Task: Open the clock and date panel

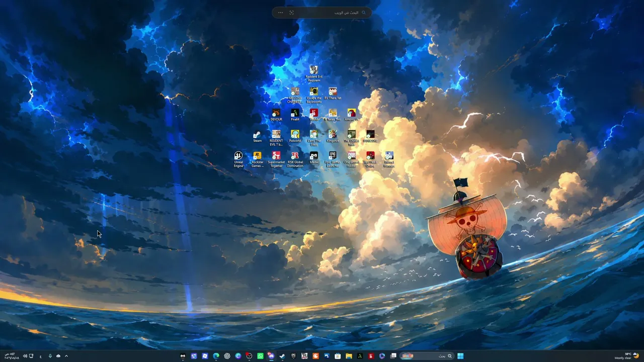Action: [11, 356]
